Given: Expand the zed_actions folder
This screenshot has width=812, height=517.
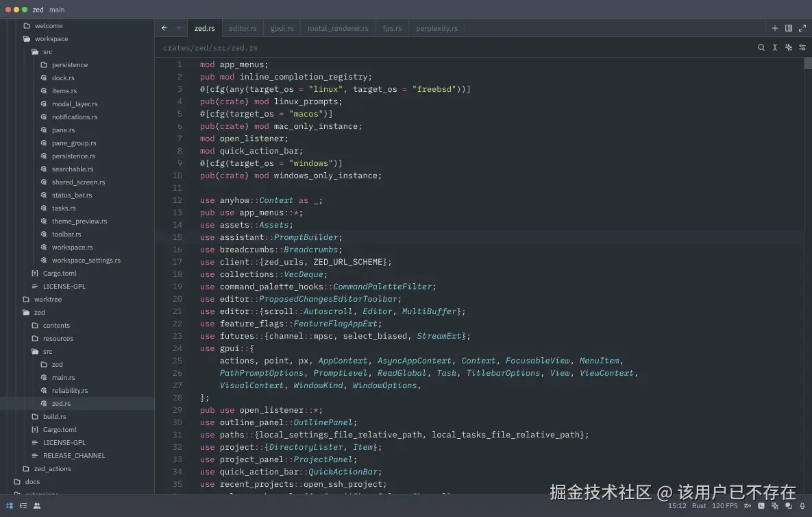Looking at the screenshot, I should pos(77,469).
